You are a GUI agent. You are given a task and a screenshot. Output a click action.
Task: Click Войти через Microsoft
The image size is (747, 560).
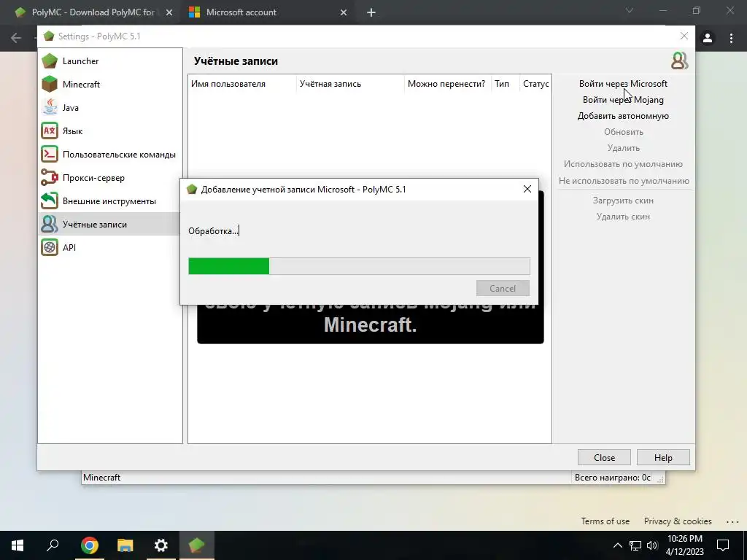(623, 84)
